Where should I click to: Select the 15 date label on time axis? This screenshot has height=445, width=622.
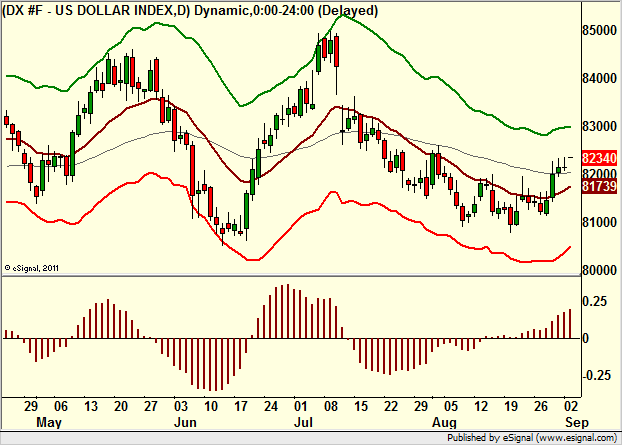[361, 406]
